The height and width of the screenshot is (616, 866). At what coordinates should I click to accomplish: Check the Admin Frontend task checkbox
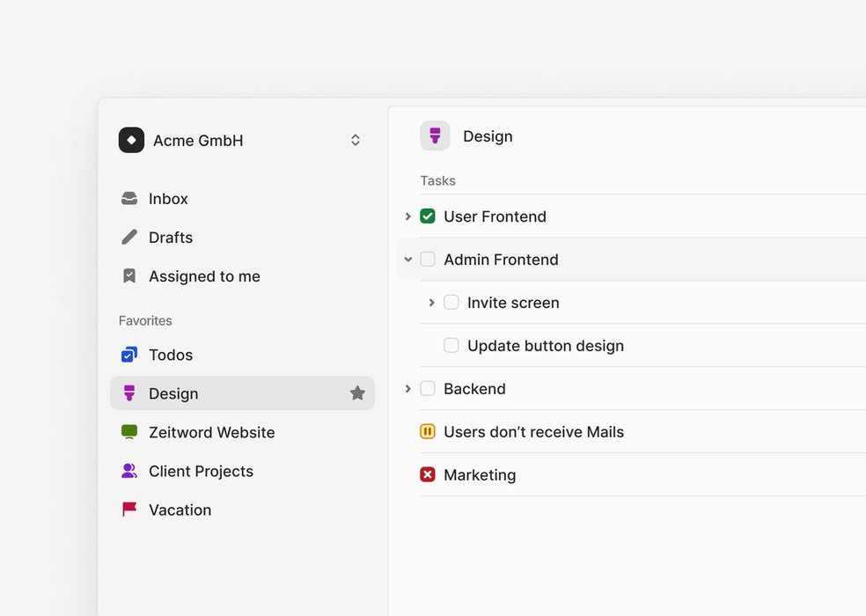pyautogui.click(x=428, y=260)
